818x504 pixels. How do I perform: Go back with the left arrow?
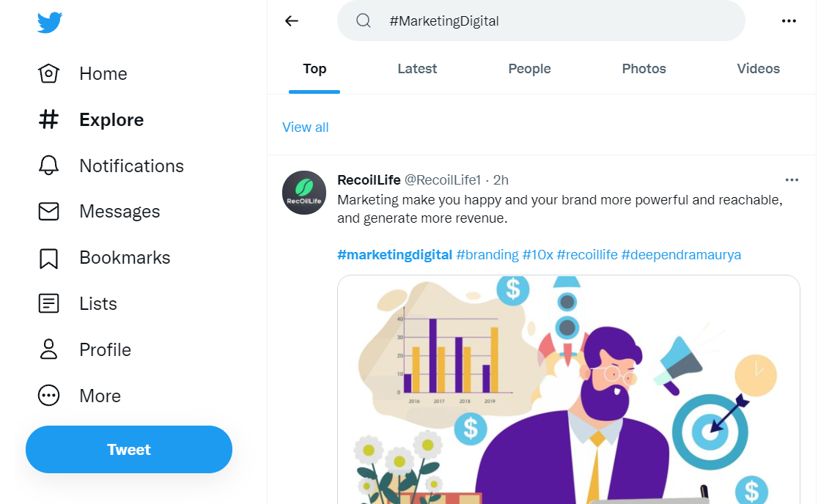click(292, 21)
